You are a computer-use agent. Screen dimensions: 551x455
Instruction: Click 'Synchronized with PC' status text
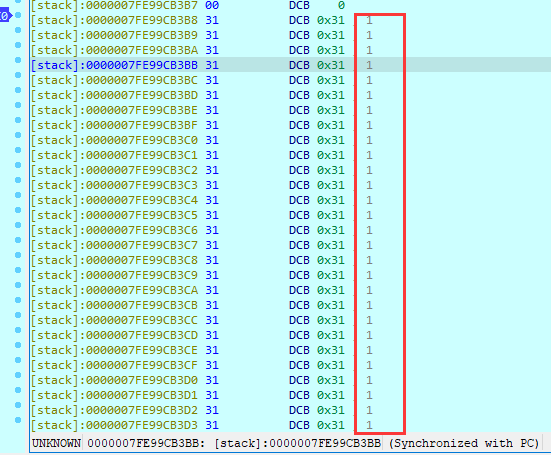pyautogui.click(x=464, y=443)
